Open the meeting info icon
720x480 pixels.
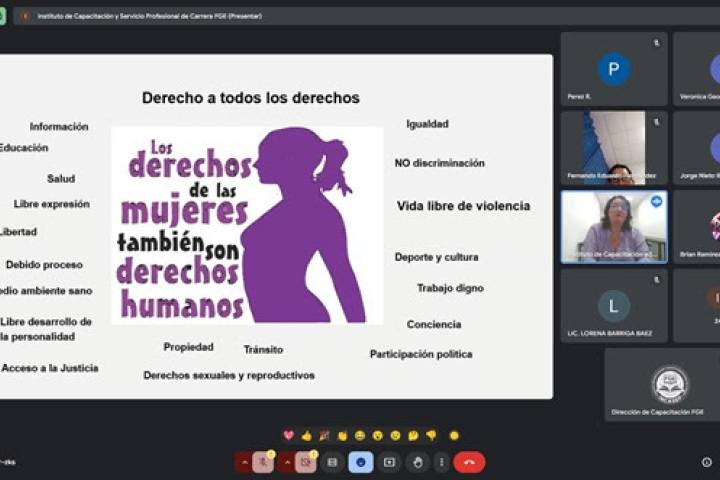pyautogui.click(x=706, y=462)
